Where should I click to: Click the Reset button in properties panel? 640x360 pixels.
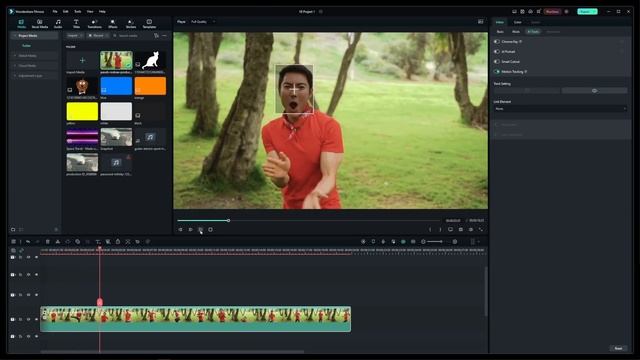click(618, 348)
